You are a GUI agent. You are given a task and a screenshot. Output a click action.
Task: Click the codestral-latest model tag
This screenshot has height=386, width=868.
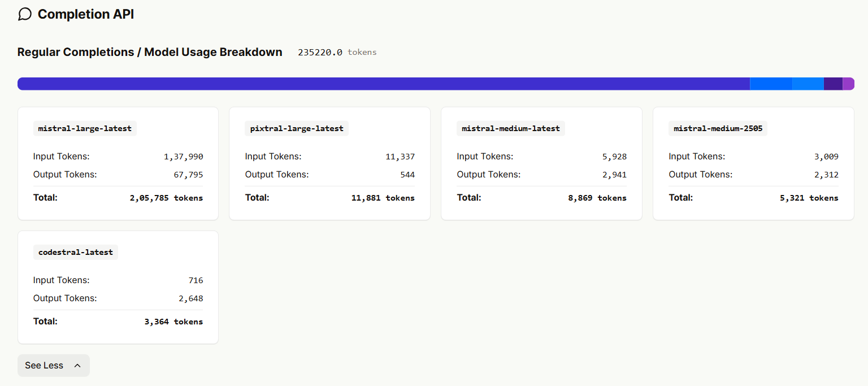pyautogui.click(x=75, y=252)
